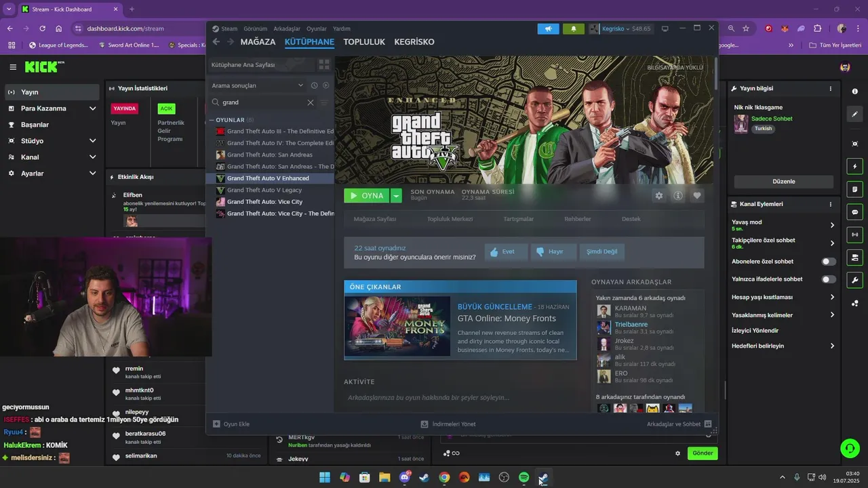Open Steam KEGRİSKO profile tab
Screen dimensions: 868x488
[414, 42]
